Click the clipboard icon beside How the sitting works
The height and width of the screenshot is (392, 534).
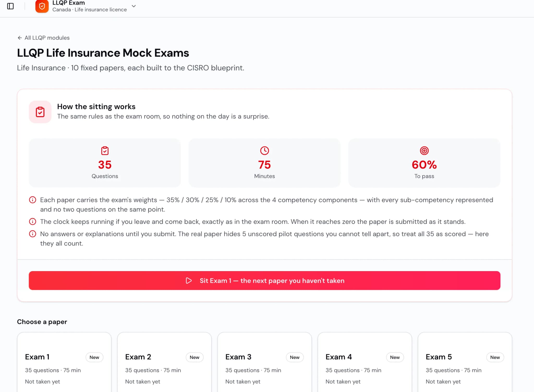(x=40, y=112)
